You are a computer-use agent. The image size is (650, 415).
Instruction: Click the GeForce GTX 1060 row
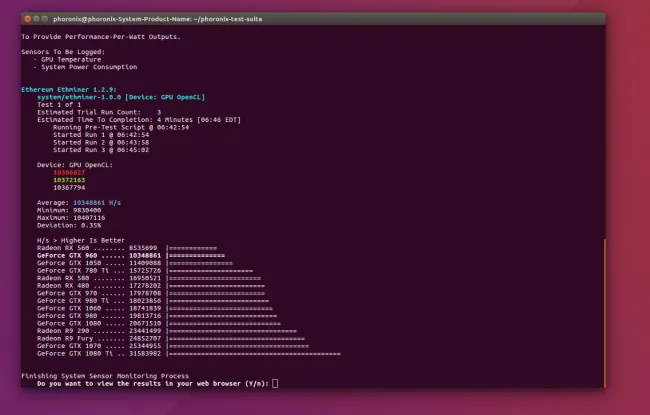(155, 308)
